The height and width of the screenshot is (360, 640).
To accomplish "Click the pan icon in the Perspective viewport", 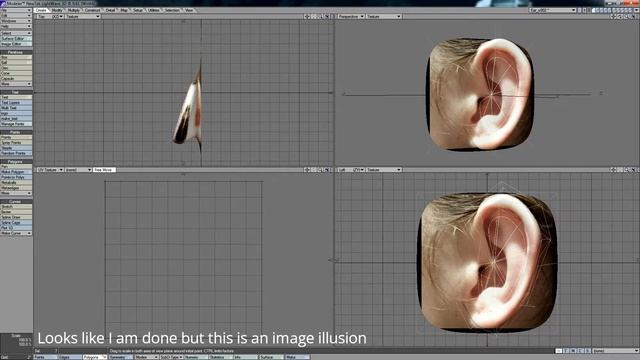I will pos(613,17).
